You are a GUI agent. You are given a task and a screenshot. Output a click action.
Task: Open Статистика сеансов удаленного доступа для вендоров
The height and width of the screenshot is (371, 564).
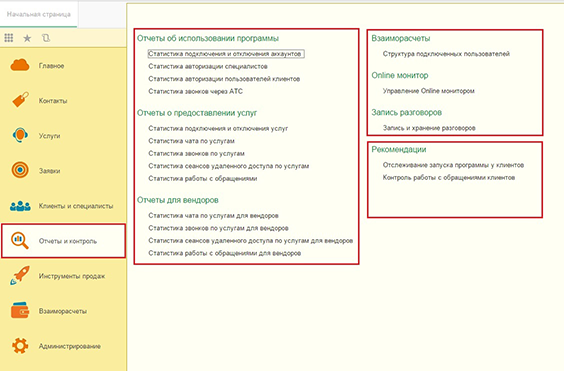[251, 241]
